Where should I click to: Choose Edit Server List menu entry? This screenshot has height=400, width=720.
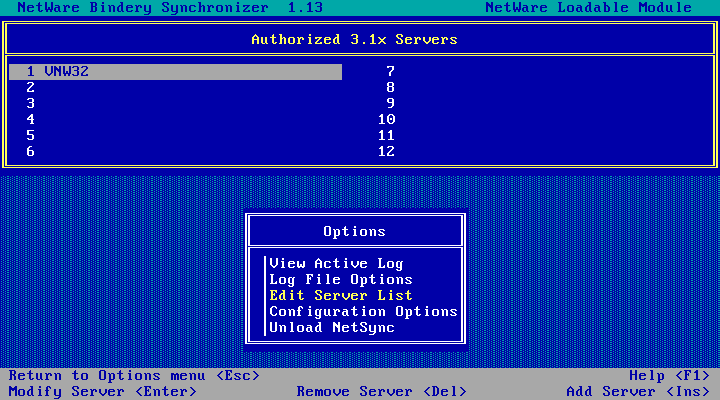(x=341, y=296)
